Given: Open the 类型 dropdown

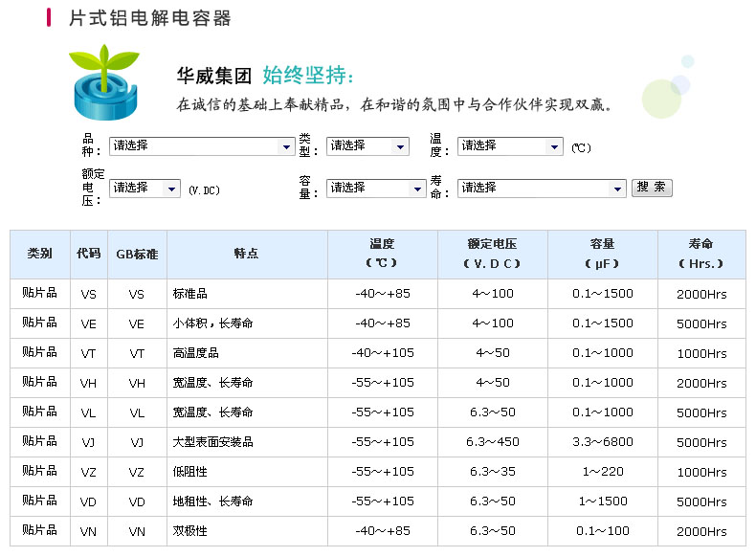Looking at the screenshot, I should 367,146.
